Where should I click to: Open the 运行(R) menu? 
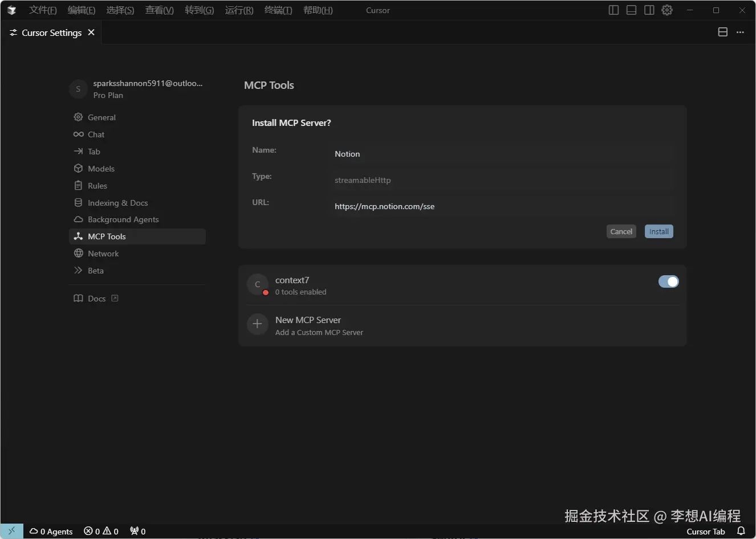[x=239, y=10]
